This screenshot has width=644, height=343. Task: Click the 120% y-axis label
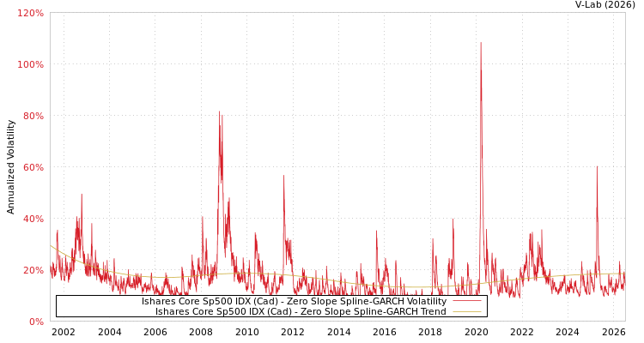coord(30,13)
